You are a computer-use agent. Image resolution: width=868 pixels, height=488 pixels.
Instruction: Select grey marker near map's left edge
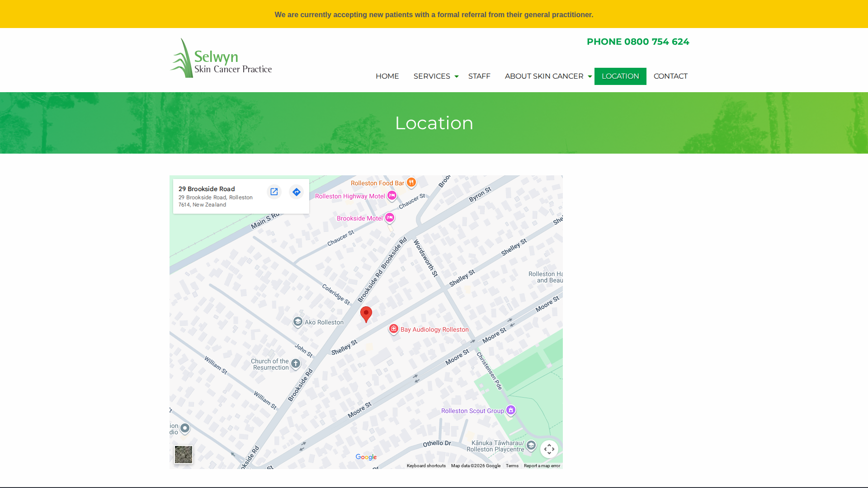coord(185,428)
